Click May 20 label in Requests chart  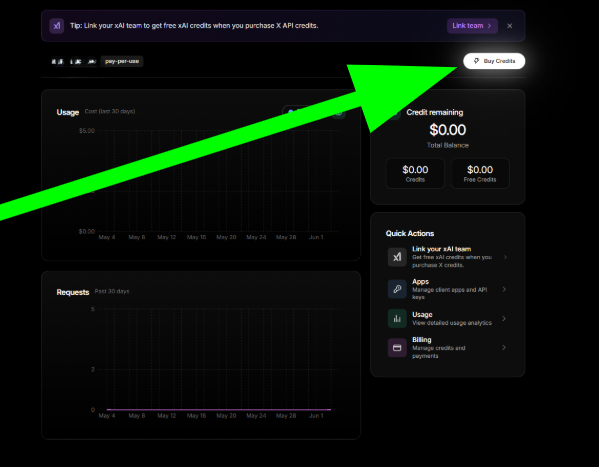click(x=226, y=416)
